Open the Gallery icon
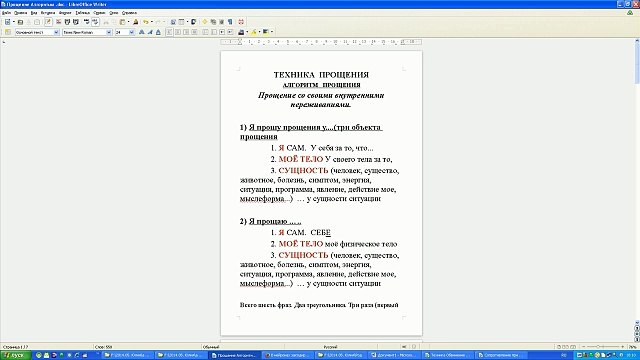Screen dimensions: 640x360 click(213, 22)
